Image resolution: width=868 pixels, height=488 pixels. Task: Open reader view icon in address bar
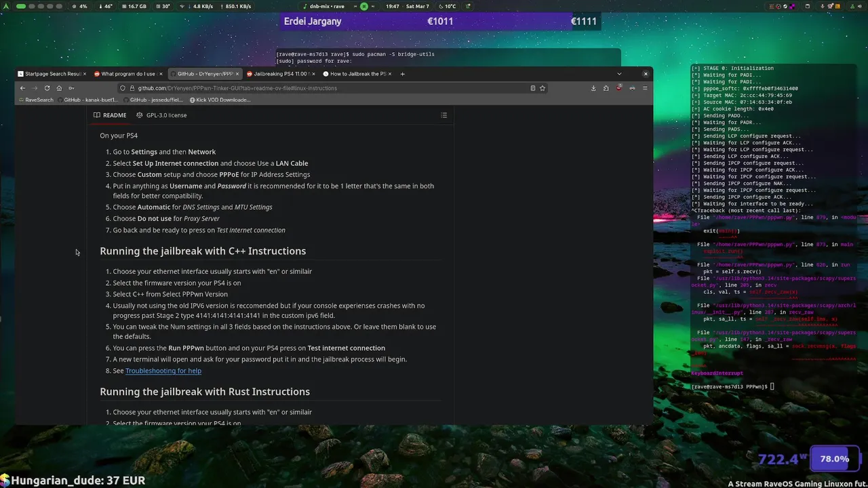pos(533,88)
